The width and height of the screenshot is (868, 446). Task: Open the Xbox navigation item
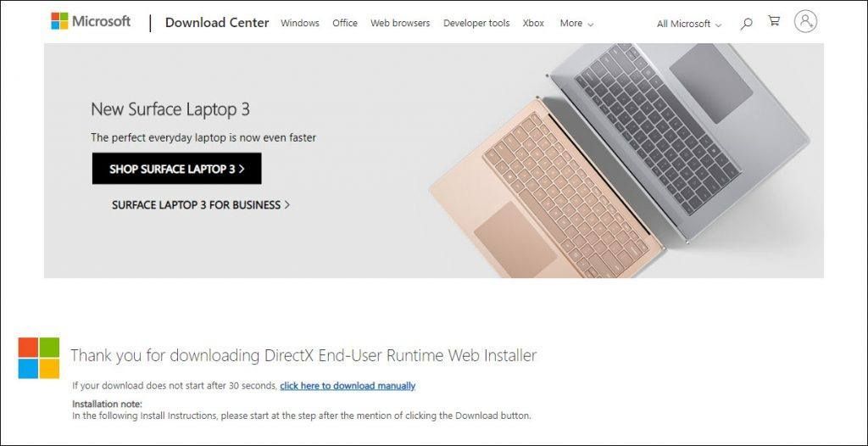coord(533,23)
